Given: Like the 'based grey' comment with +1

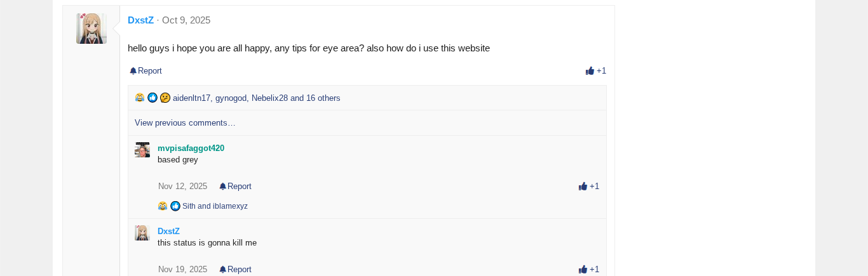Looking at the screenshot, I should tap(589, 187).
